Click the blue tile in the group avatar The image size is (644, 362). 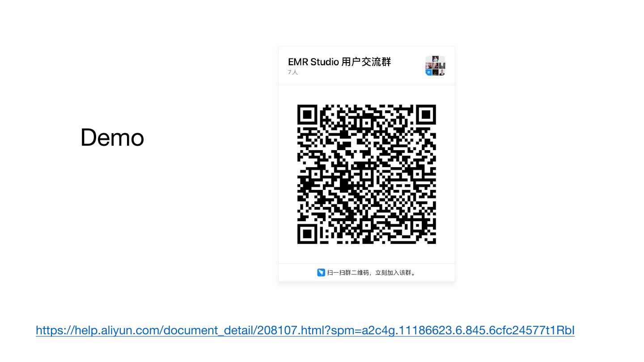(x=428, y=72)
